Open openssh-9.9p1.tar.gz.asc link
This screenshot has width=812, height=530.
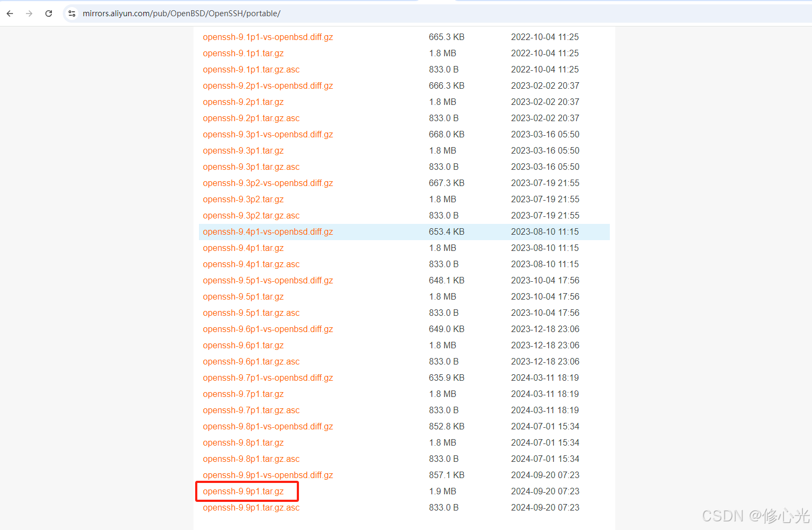click(251, 507)
